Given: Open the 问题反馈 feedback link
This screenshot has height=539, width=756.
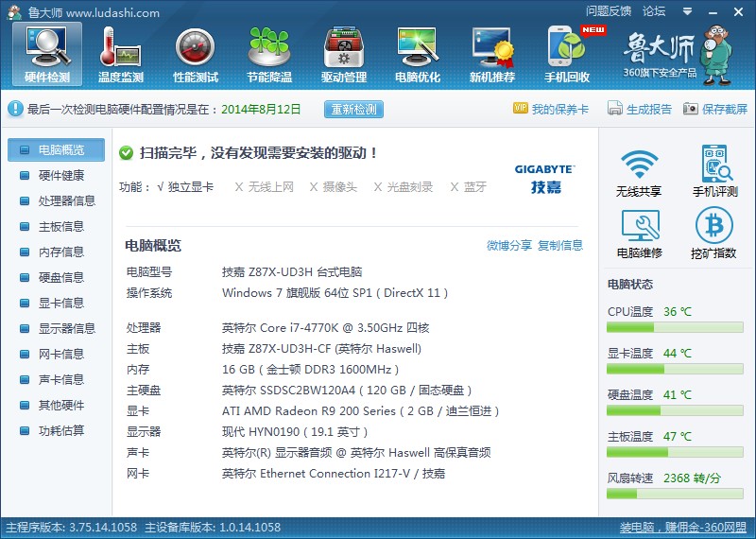Looking at the screenshot, I should point(609,11).
